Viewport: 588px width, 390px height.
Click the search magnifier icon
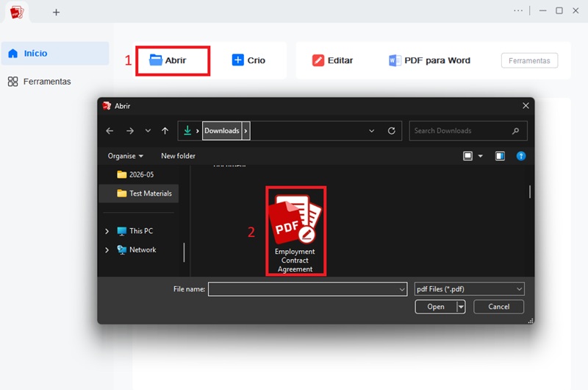516,131
